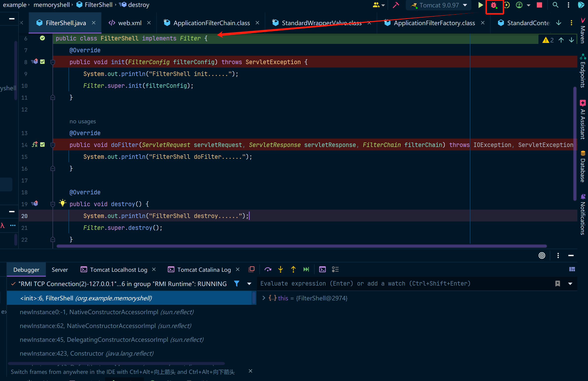Open the Database tool window

coord(583,166)
